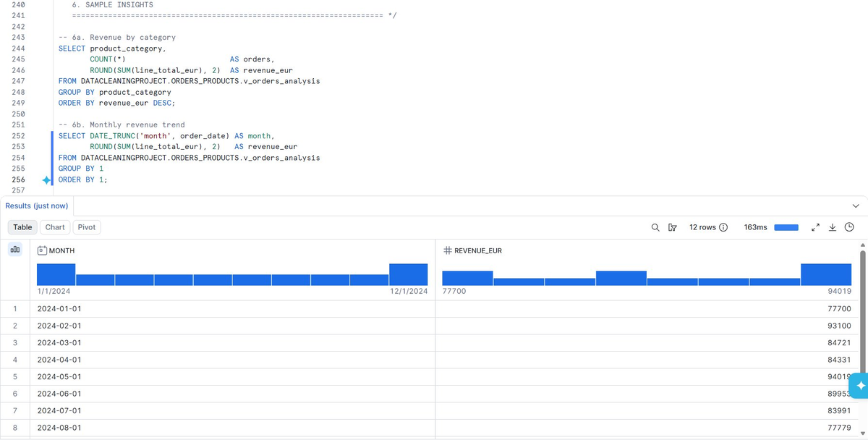Select month cell 2024-03-01

pyautogui.click(x=233, y=343)
